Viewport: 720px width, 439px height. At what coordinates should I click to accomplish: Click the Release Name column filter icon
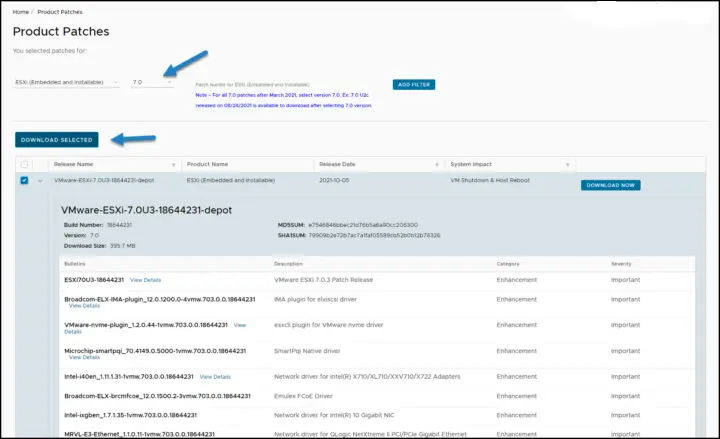coord(174,165)
